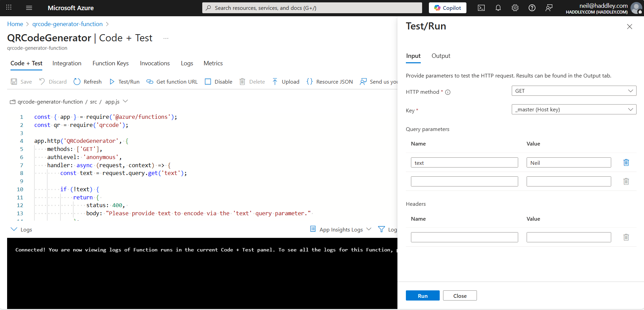Image resolution: width=644 pixels, height=310 pixels.
Task: Get function URL
Action: pyautogui.click(x=172, y=82)
